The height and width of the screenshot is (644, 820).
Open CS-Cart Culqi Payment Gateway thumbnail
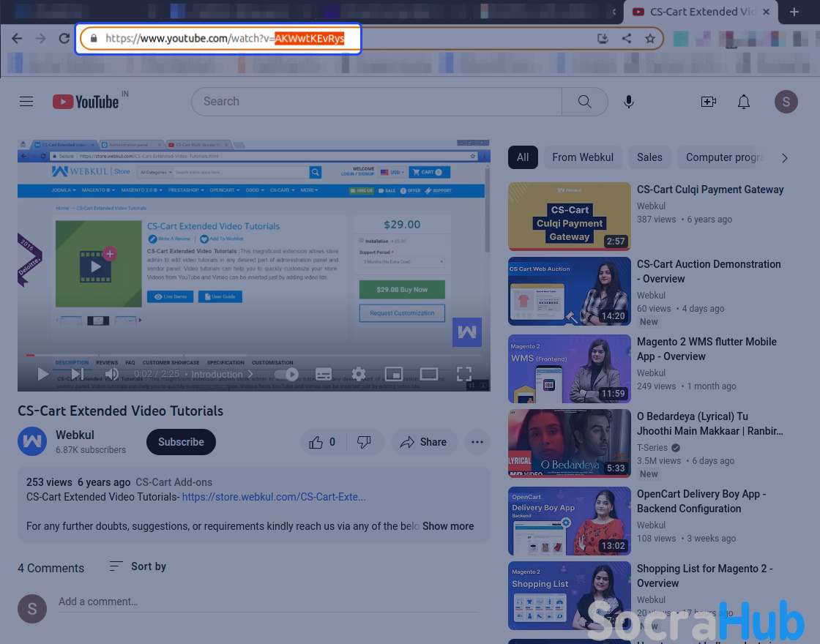569,217
